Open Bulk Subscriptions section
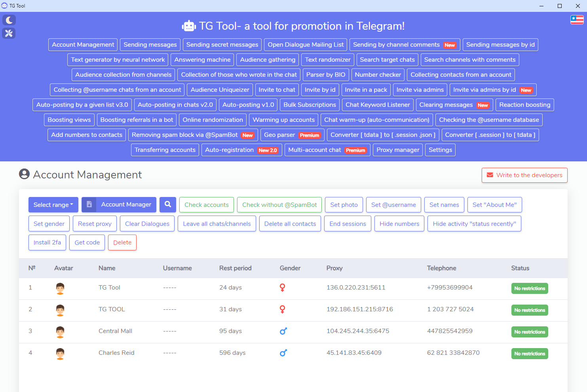Screen dimensions: 587x392 (310, 105)
